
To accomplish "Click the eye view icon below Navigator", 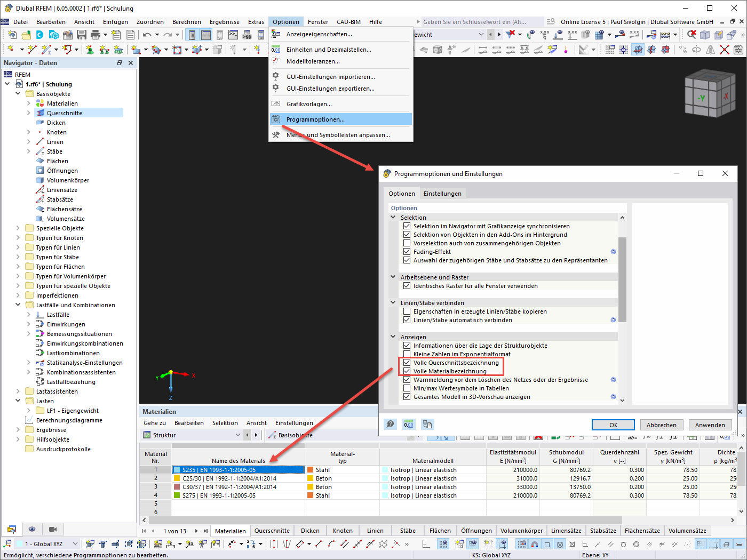I will coord(32,529).
